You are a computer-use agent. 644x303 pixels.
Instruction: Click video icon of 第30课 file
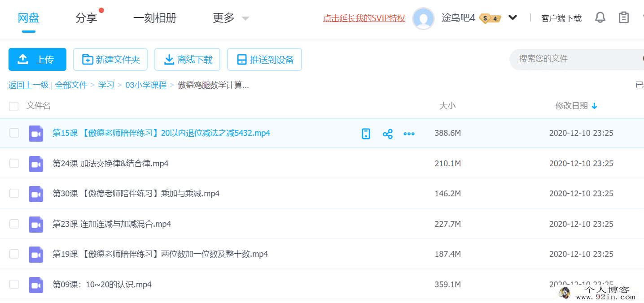coord(36,194)
